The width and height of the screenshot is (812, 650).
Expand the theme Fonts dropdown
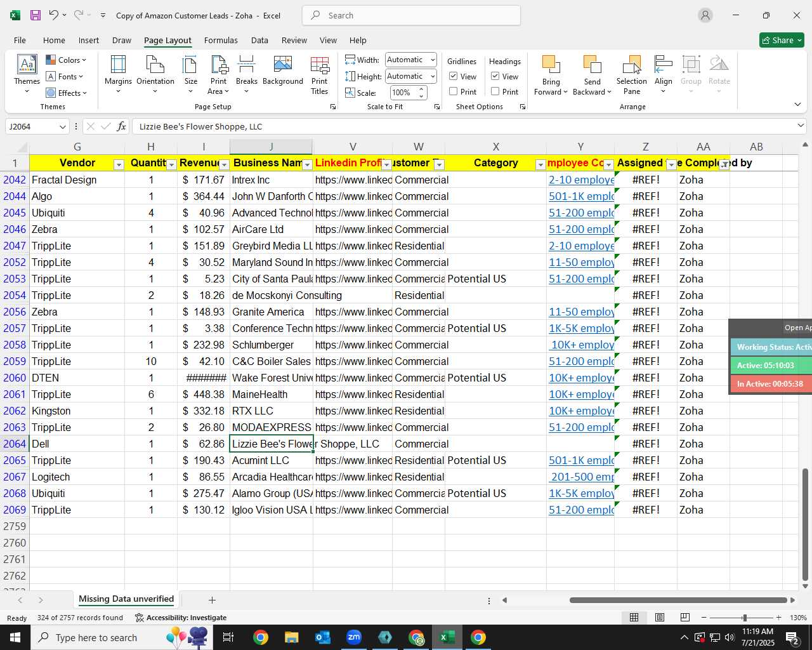point(65,76)
